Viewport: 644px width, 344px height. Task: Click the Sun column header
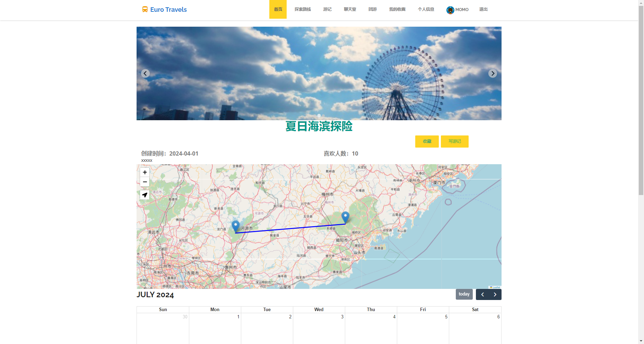163,309
